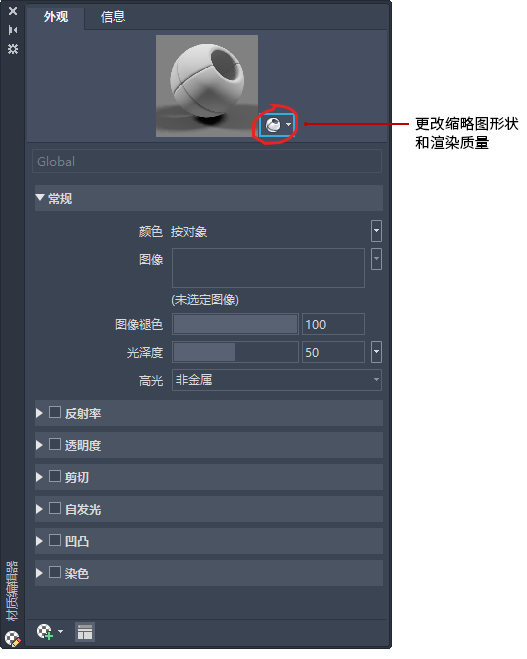Open the create material dropdown arrow
This screenshot has width=527, height=659.
pos(61,631)
